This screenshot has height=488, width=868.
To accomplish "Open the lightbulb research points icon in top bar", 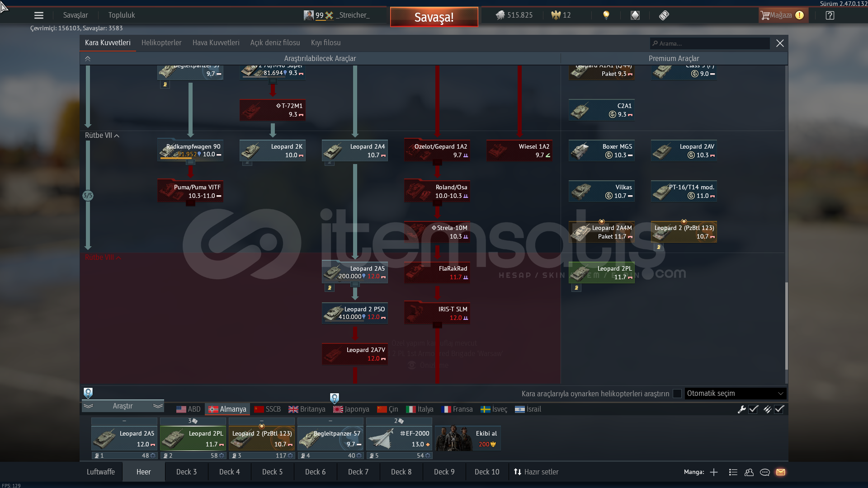I will coord(606,15).
